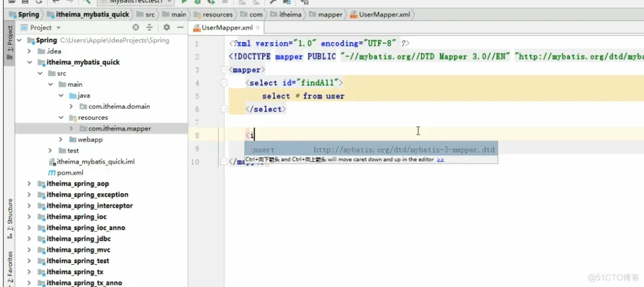Expand the itheima_spring_mvc module node
The image size is (644, 287).
coord(29,250)
